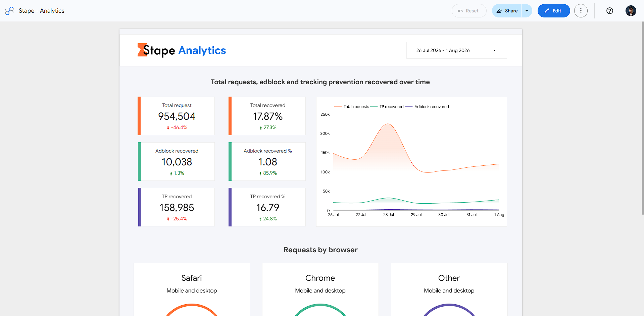Click the 28 Jul label on chart axis
Image resolution: width=644 pixels, height=316 pixels.
pos(389,215)
